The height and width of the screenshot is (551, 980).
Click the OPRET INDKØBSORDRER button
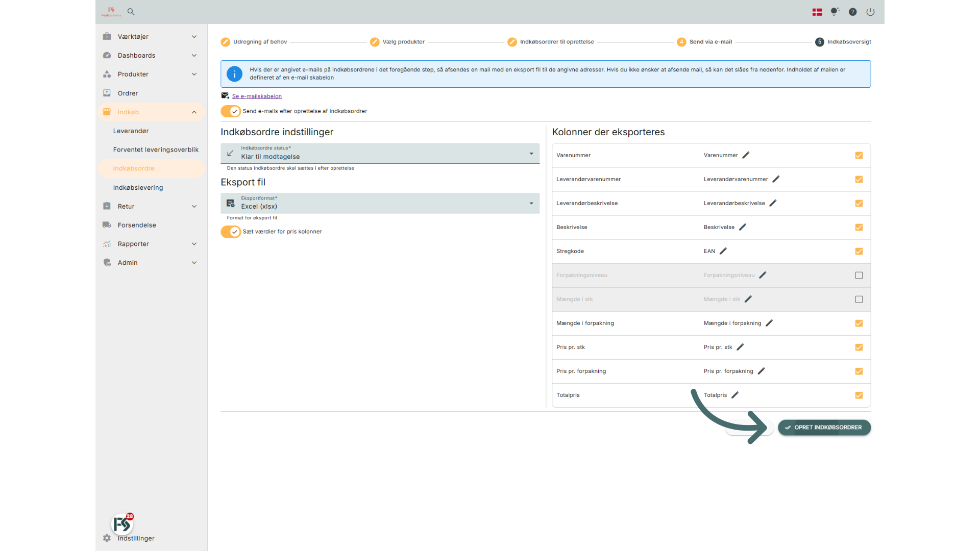tap(824, 428)
